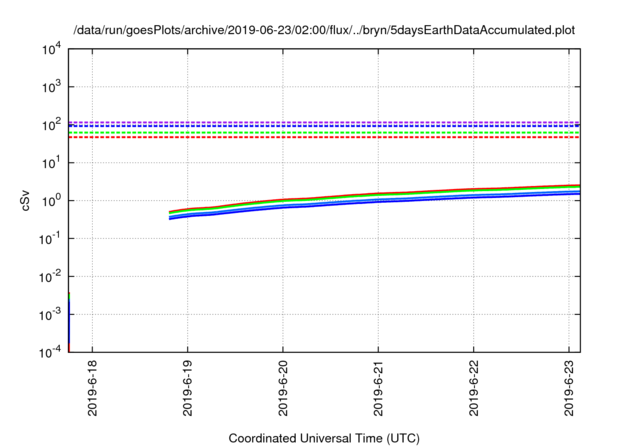The width and height of the screenshot is (640, 448).
Task: Click the cSv y-axis label
Action: [25, 201]
